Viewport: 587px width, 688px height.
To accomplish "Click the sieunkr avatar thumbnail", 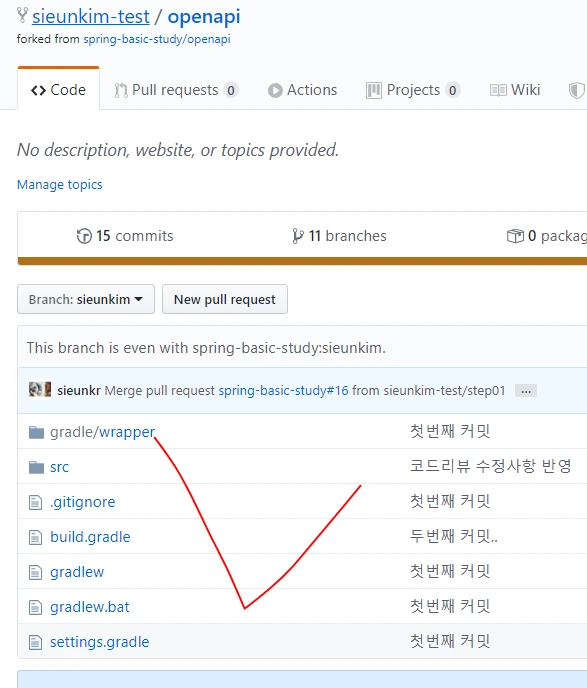I will click(x=40, y=390).
